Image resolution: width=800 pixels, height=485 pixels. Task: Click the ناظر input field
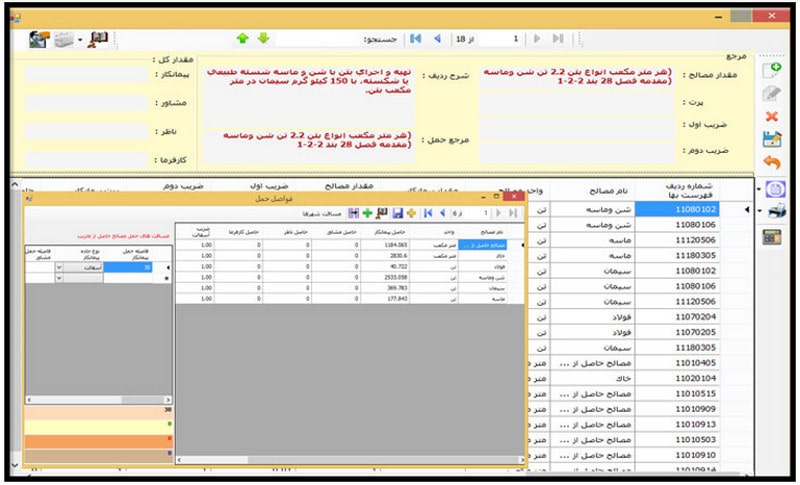(86, 132)
